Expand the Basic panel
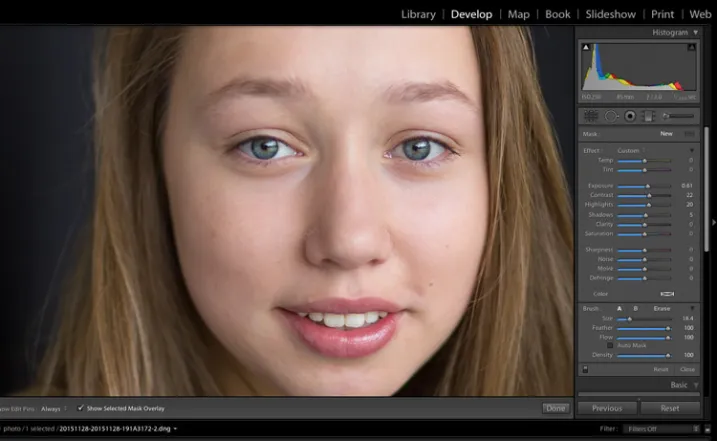717x441 pixels. coord(696,385)
